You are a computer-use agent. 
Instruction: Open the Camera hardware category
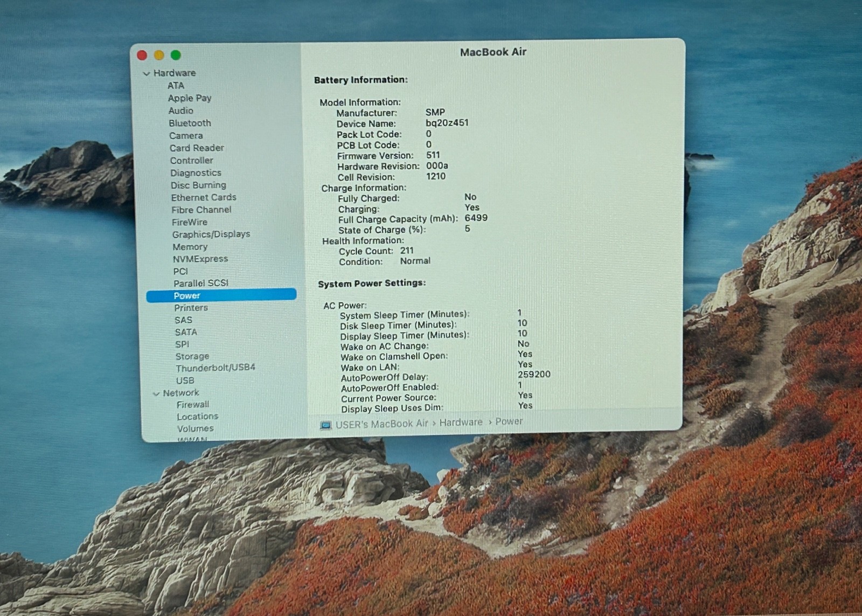(186, 136)
